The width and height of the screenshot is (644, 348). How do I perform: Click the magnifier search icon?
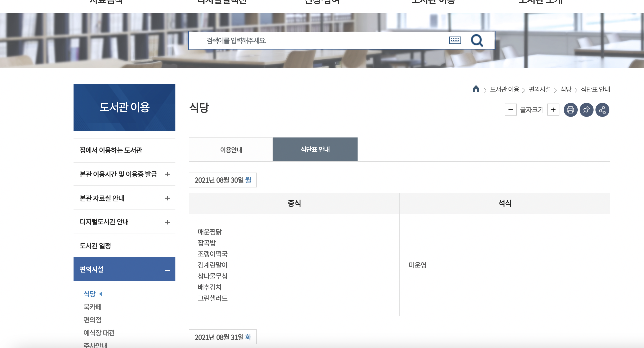tap(477, 40)
